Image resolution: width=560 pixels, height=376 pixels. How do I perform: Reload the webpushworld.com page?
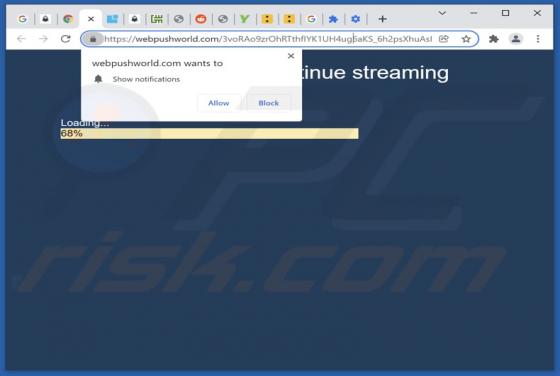point(65,39)
